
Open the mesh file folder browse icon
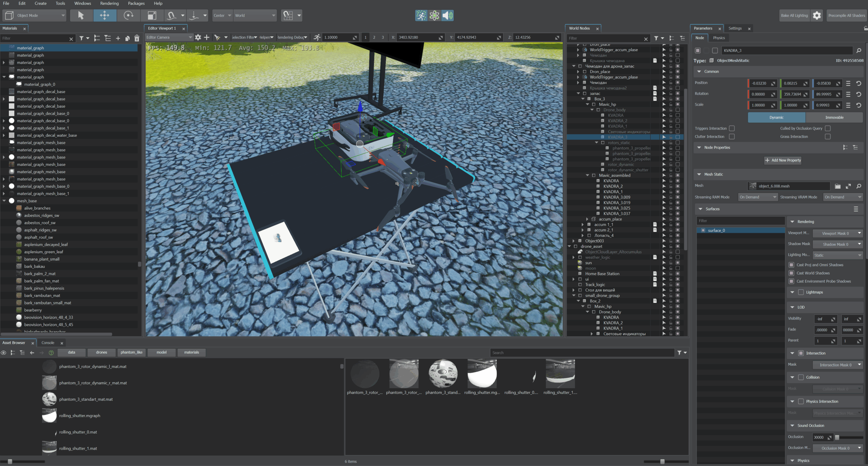pos(837,186)
